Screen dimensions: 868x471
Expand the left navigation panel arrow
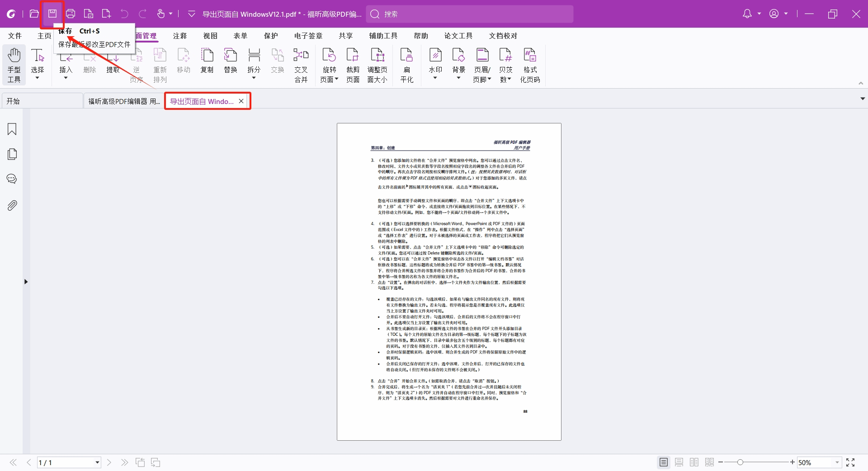[26, 282]
